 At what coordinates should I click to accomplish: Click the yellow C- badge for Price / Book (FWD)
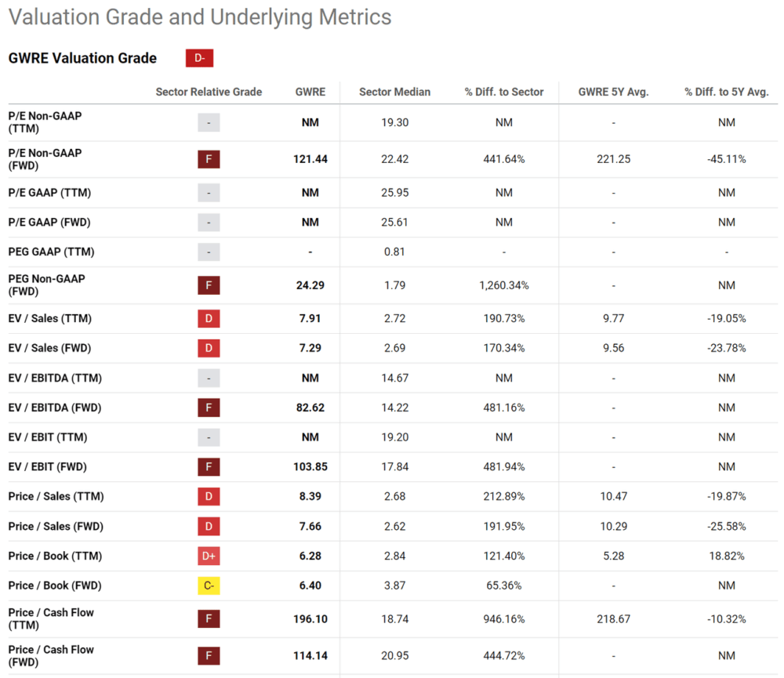(209, 586)
